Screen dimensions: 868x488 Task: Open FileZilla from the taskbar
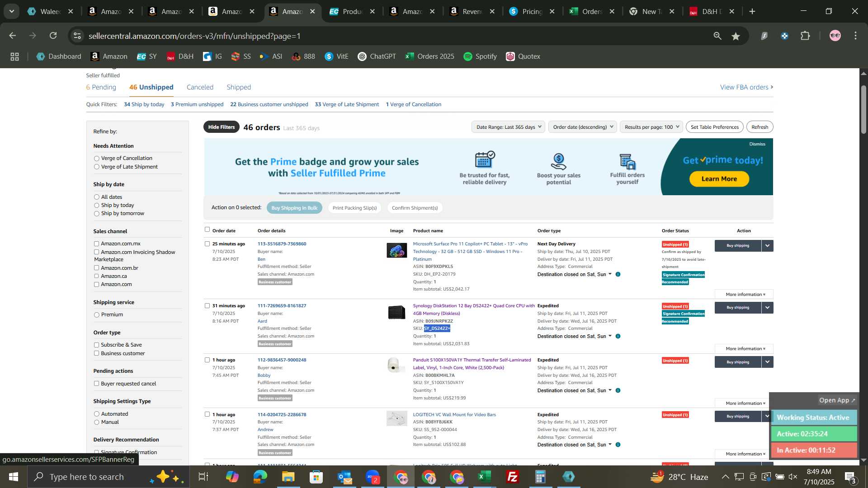513,477
